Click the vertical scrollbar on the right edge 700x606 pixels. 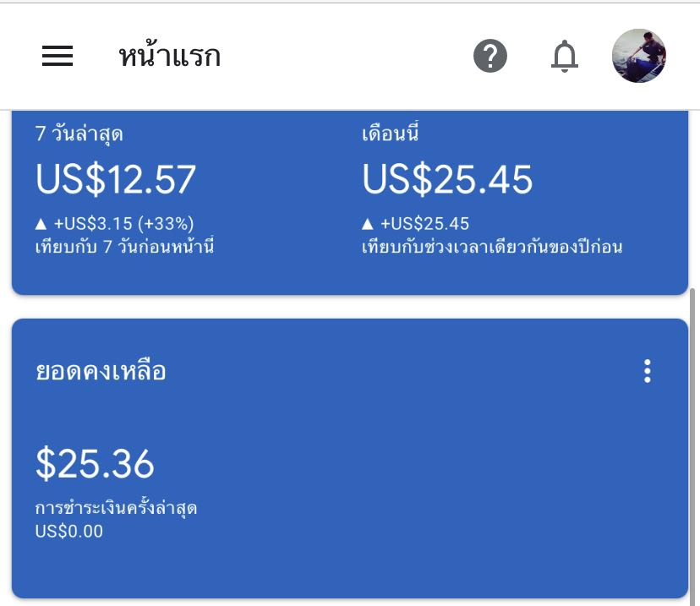point(692,446)
